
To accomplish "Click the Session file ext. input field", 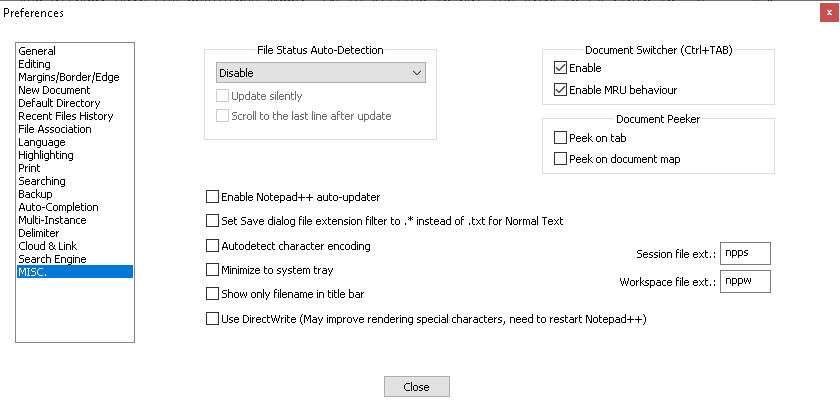I will point(745,253).
